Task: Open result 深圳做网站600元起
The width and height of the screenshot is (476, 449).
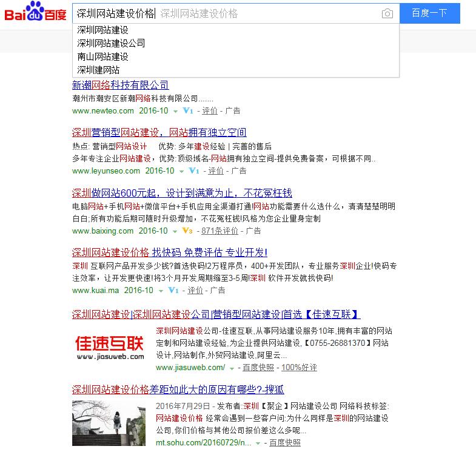Action: coord(182,193)
